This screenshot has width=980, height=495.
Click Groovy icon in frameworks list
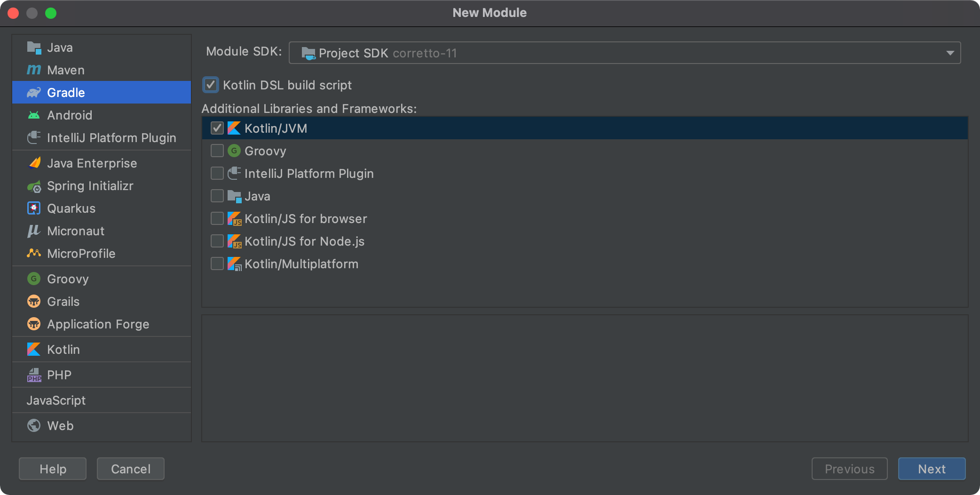coord(234,151)
